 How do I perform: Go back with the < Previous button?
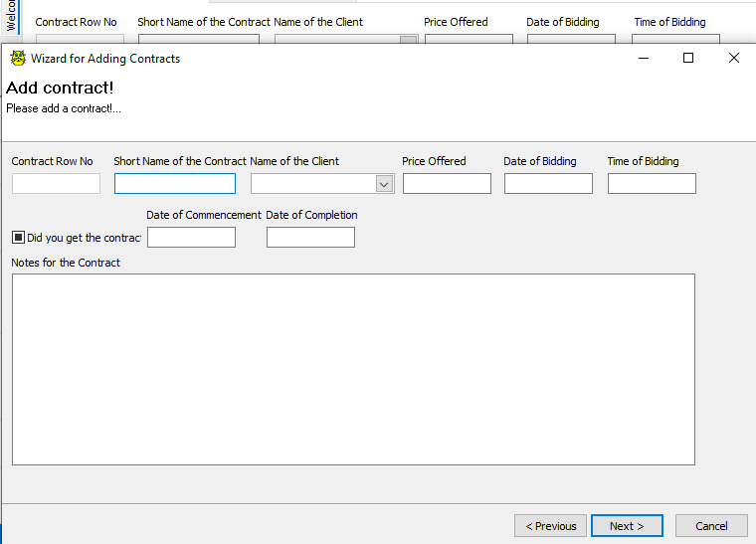pos(551,526)
